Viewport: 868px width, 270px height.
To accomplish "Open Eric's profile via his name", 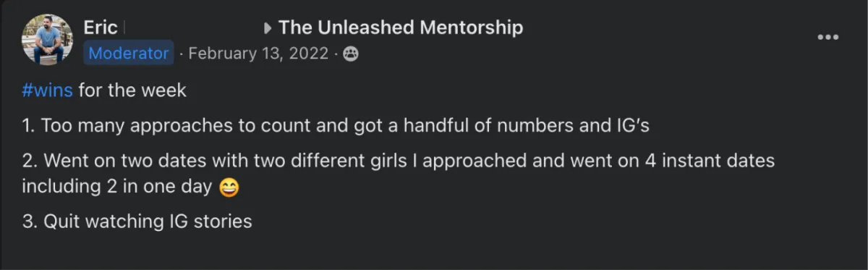I will click(101, 28).
